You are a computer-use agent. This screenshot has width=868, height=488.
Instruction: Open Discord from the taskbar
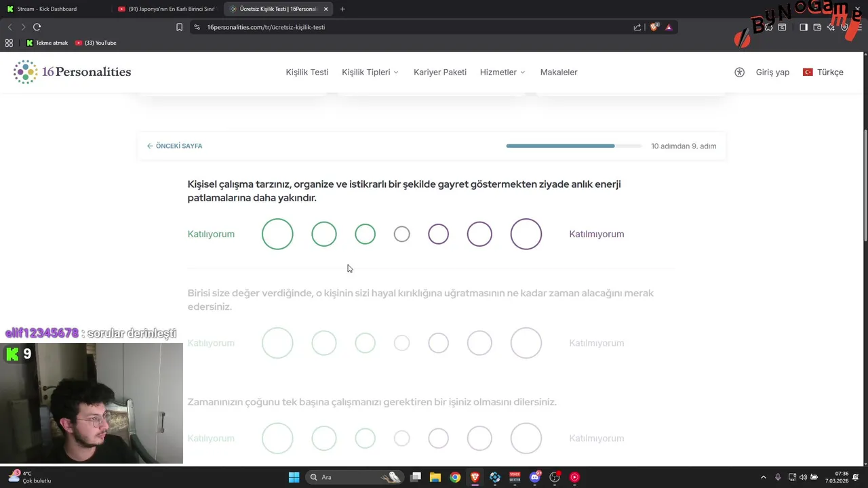pyautogui.click(x=535, y=477)
